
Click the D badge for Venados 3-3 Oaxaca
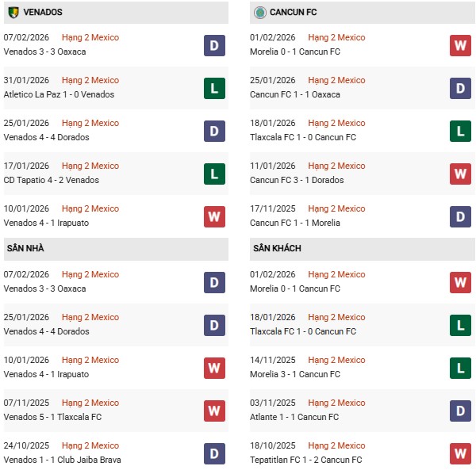[214, 45]
